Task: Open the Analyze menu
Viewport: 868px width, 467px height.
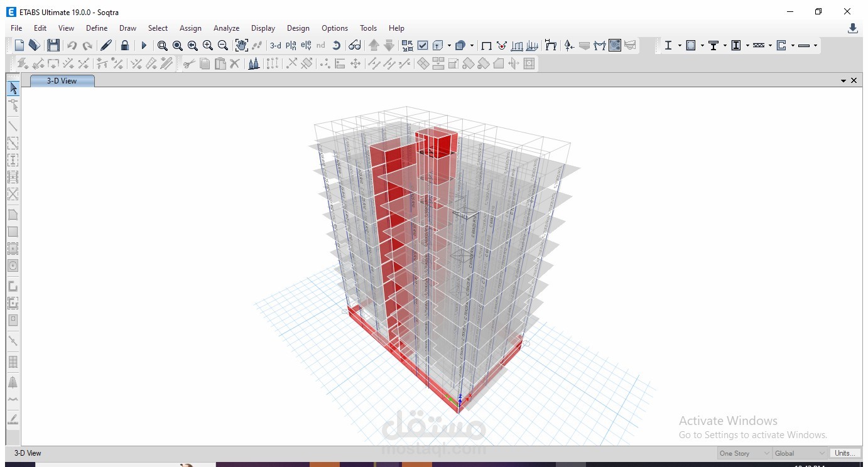Action: click(226, 28)
